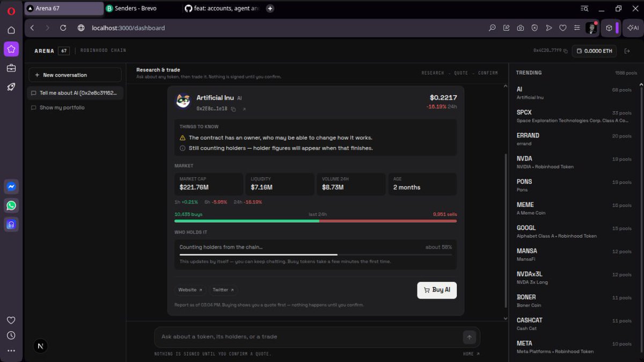
Task: Click the ARENA 67 logo
Action: (52, 51)
